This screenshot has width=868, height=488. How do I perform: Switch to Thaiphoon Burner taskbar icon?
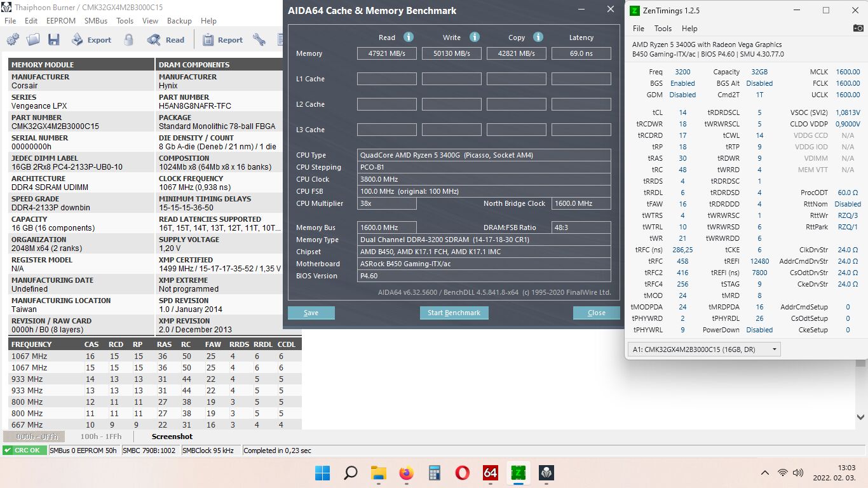coord(546,473)
